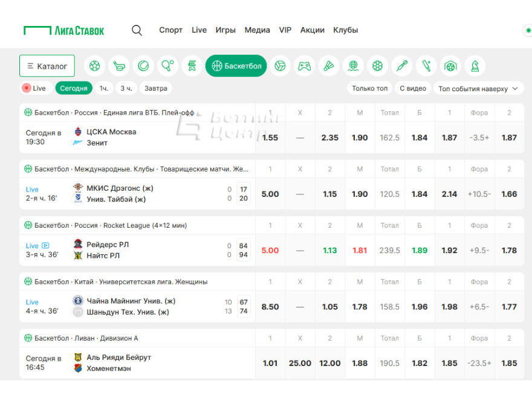Click the selected Баскетбол sport tab
The width and height of the screenshot is (532, 398).
[x=236, y=66]
